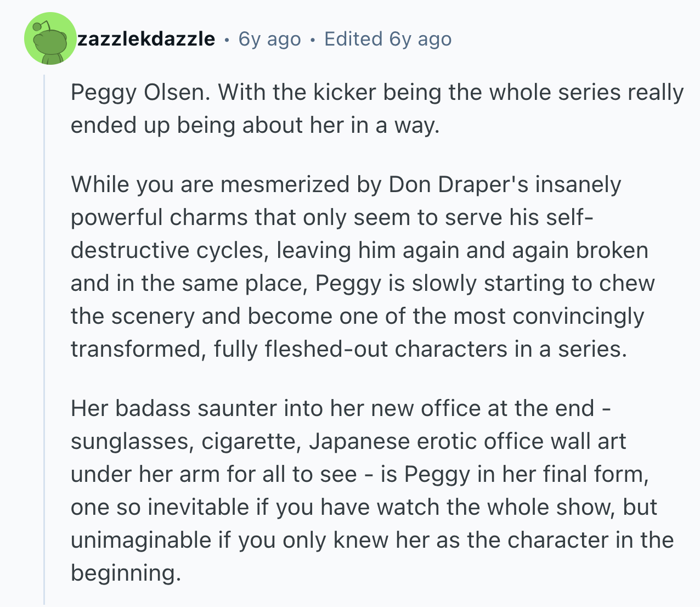Click the word "cigarette," in the comment
Viewport: 700px width, 607px height.
251,442
